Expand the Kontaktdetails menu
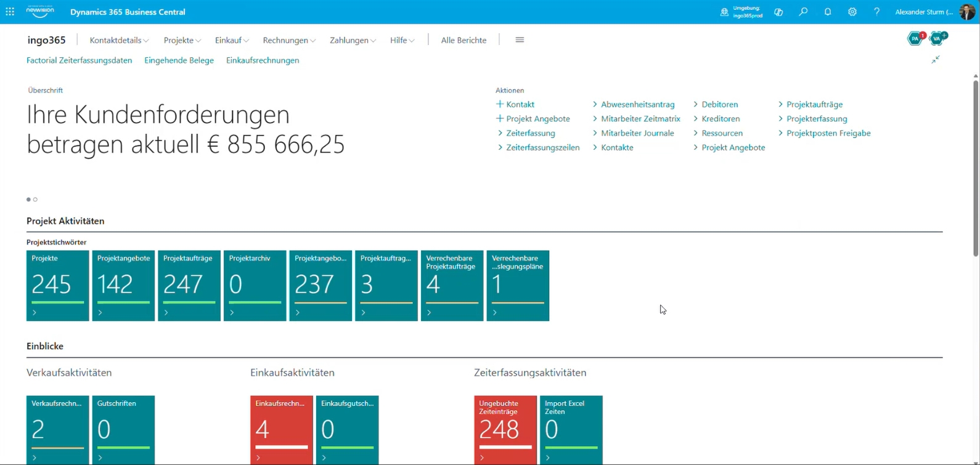The height and width of the screenshot is (465, 980). 119,40
